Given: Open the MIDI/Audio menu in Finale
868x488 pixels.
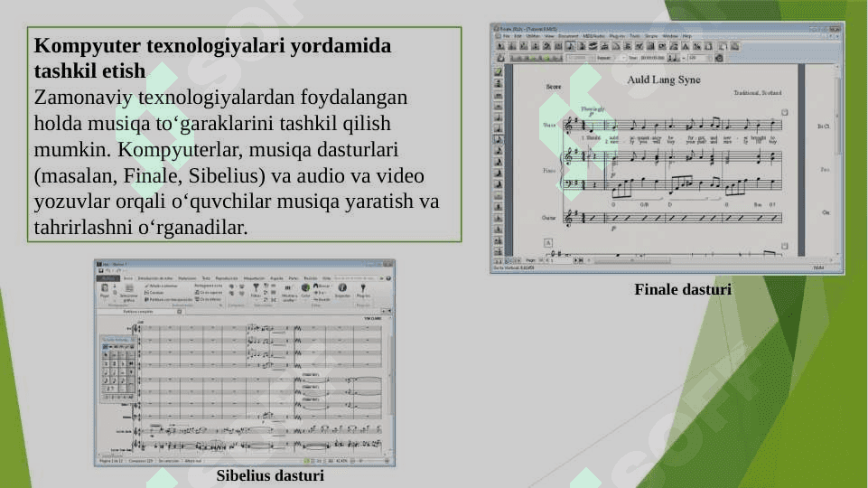Looking at the screenshot, I should tap(593, 36).
